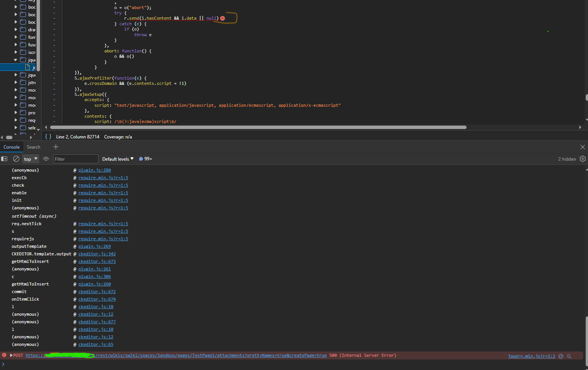Open require.min.js link on execCb row

tap(103, 178)
